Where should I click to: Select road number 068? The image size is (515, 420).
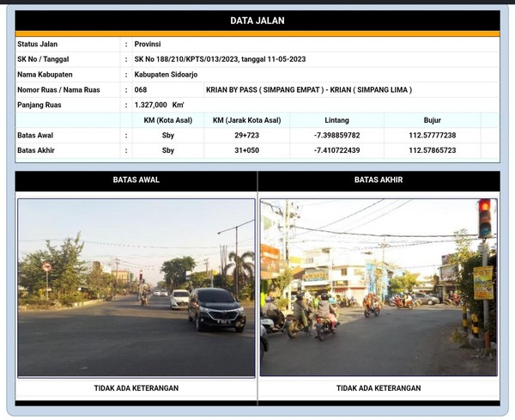[142, 89]
